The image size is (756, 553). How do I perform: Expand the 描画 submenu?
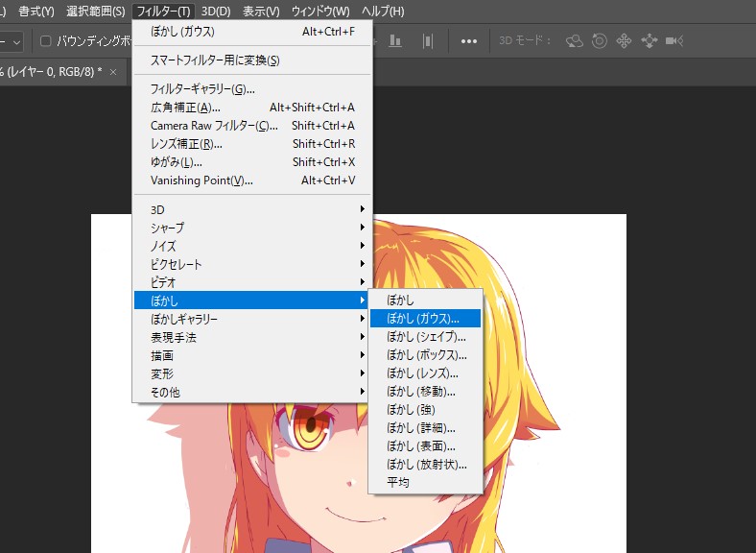coord(252,355)
